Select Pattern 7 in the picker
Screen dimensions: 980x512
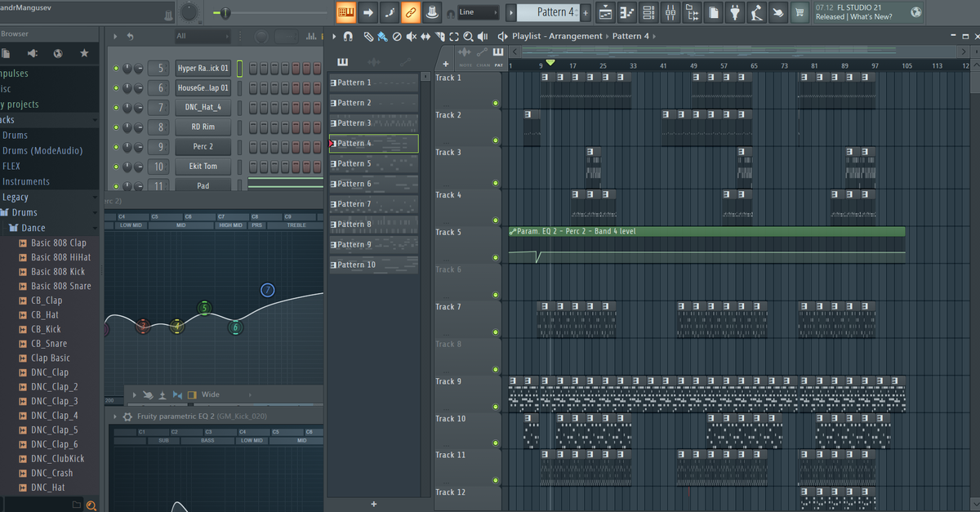point(374,204)
